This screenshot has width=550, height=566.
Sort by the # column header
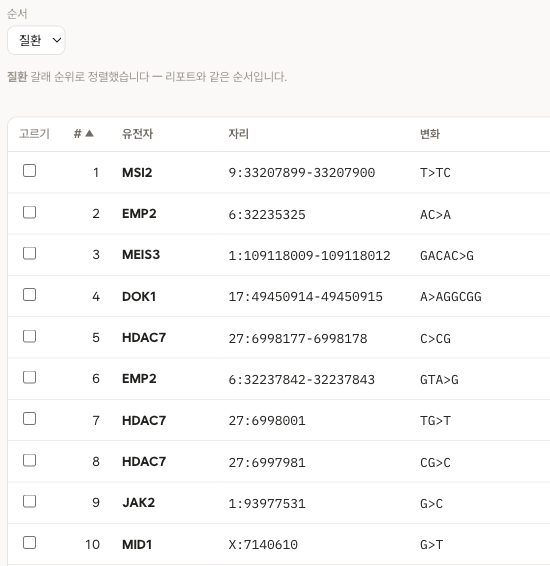click(x=84, y=134)
